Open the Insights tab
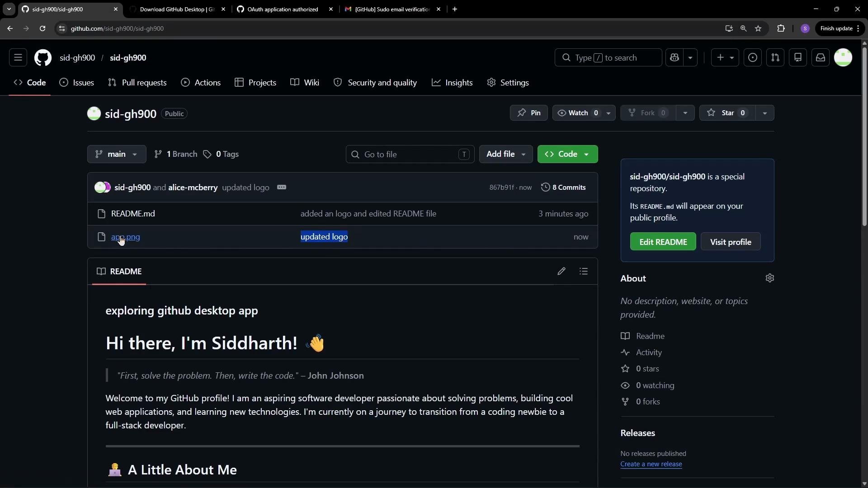Viewport: 868px width, 488px height. point(452,83)
